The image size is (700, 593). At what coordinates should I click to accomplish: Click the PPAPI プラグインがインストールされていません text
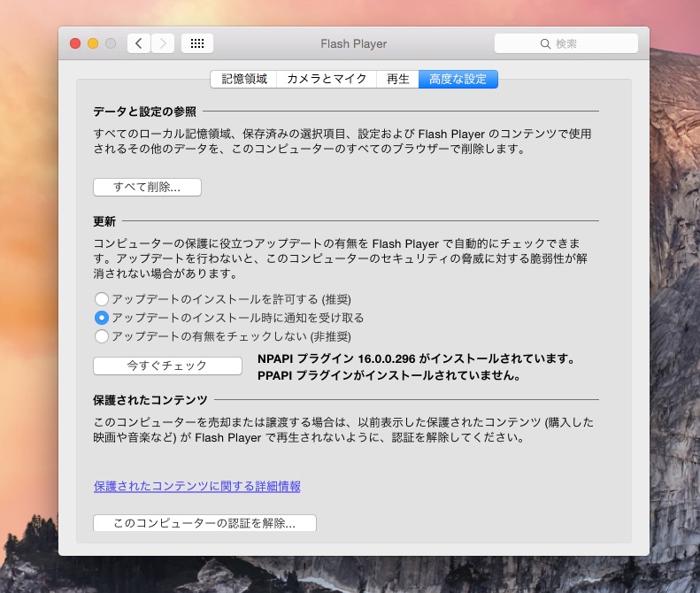coord(388,375)
